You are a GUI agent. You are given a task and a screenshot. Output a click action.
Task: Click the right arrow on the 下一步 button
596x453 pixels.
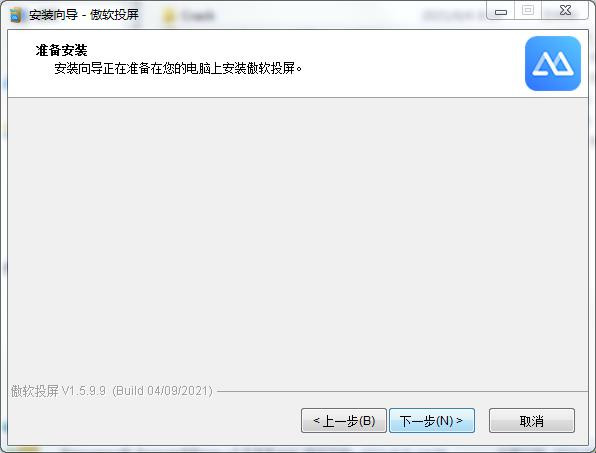(459, 420)
